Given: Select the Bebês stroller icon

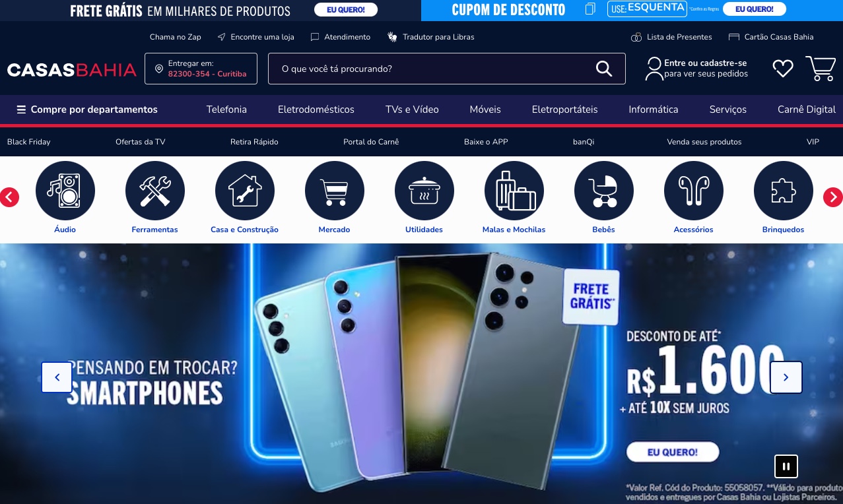Looking at the screenshot, I should pyautogui.click(x=604, y=191).
